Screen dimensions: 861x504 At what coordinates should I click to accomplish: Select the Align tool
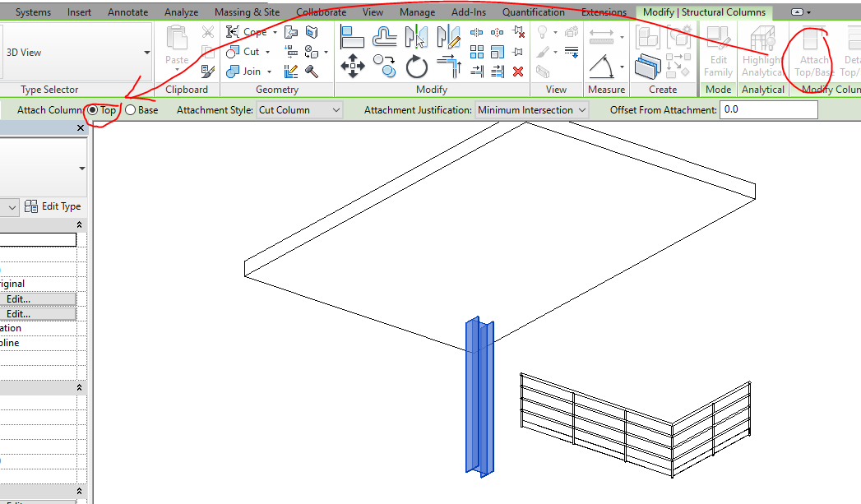pyautogui.click(x=353, y=36)
